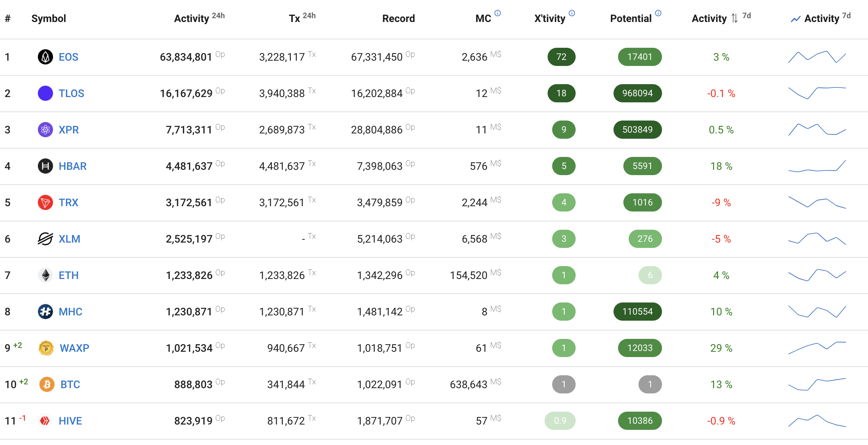Click the HBAR coin logo icon

pyautogui.click(x=45, y=166)
